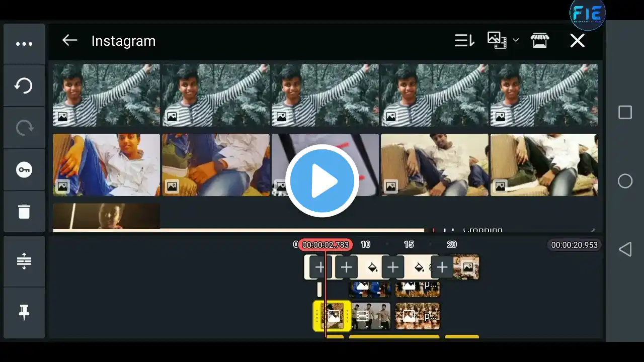Select rightmost striped-shirt boy photo thumbnail
Screen dimensions: 644x362
(544, 95)
